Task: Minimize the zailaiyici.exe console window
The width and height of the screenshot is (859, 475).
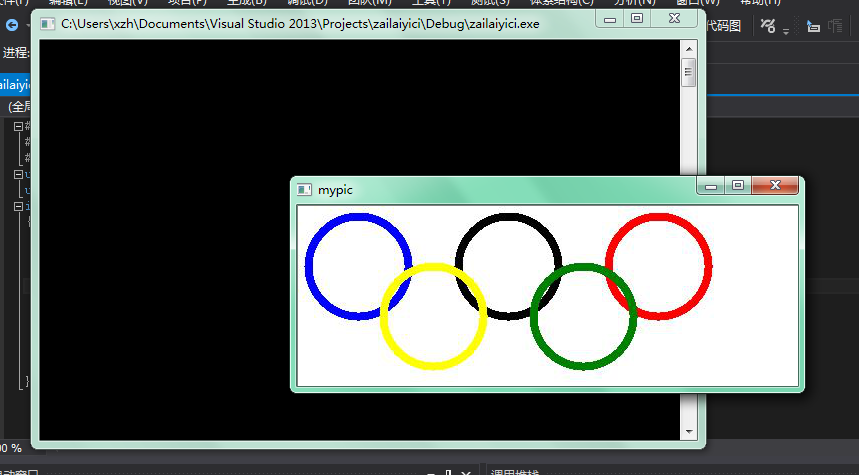Action: (610, 19)
